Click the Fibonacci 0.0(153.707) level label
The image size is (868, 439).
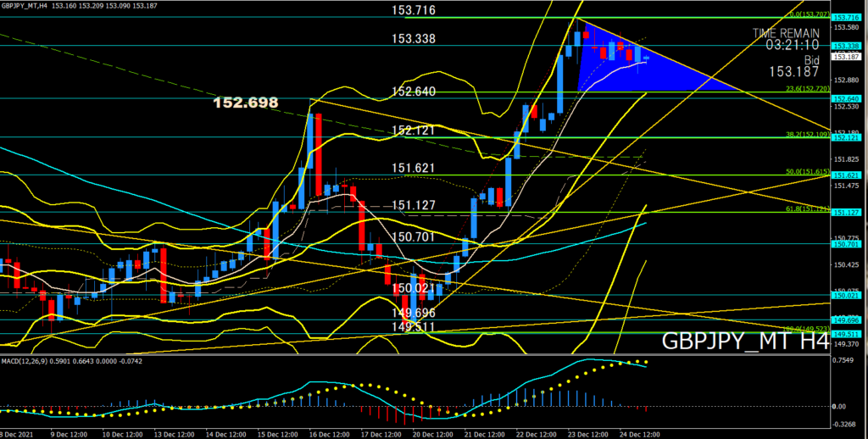click(x=808, y=14)
